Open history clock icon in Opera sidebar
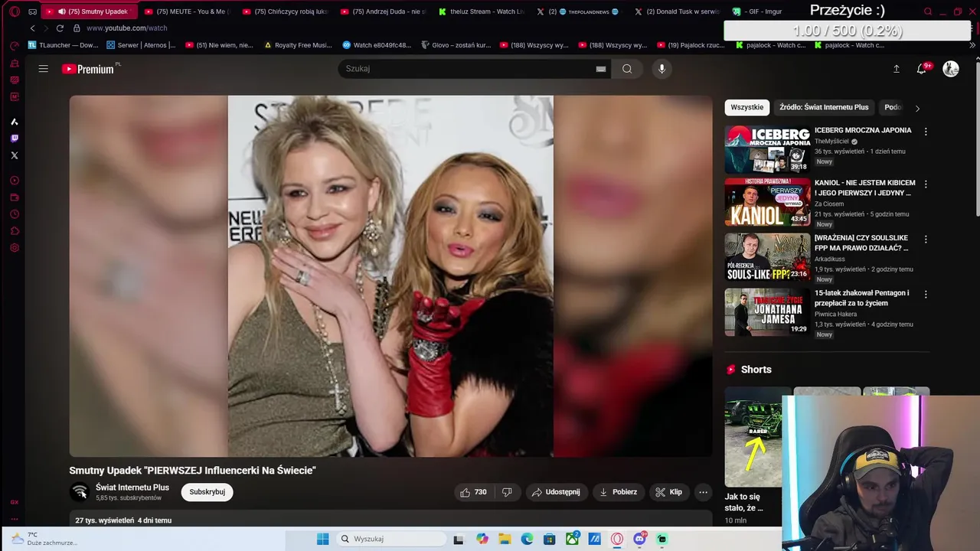The width and height of the screenshot is (980, 551). [x=14, y=214]
